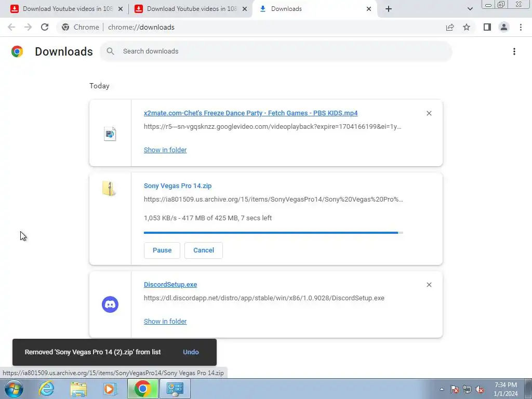Close the first Download Youtube videos tab
Image resolution: width=532 pixels, height=399 pixels.
(121, 9)
